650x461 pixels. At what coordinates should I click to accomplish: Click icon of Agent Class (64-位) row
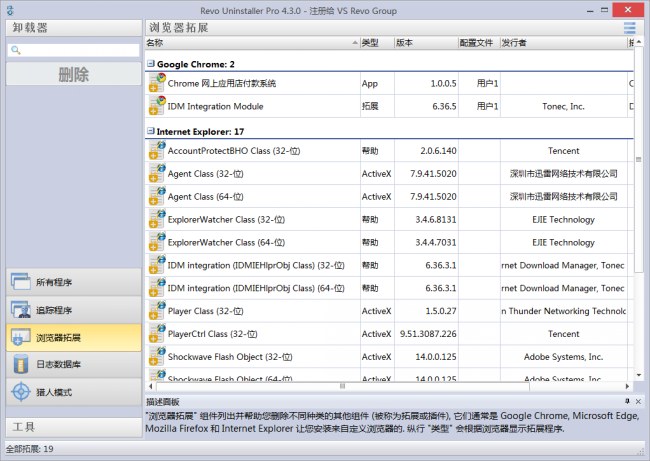(157, 196)
